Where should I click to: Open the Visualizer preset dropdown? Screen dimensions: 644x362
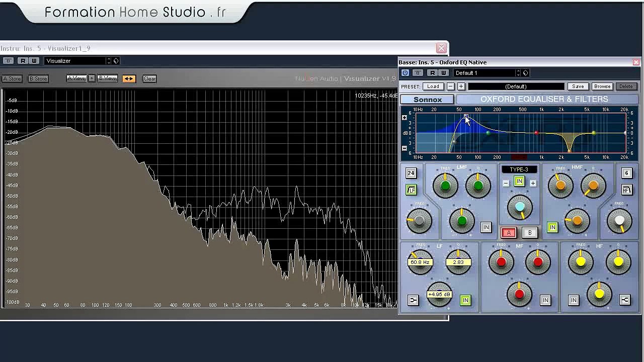click(x=74, y=61)
